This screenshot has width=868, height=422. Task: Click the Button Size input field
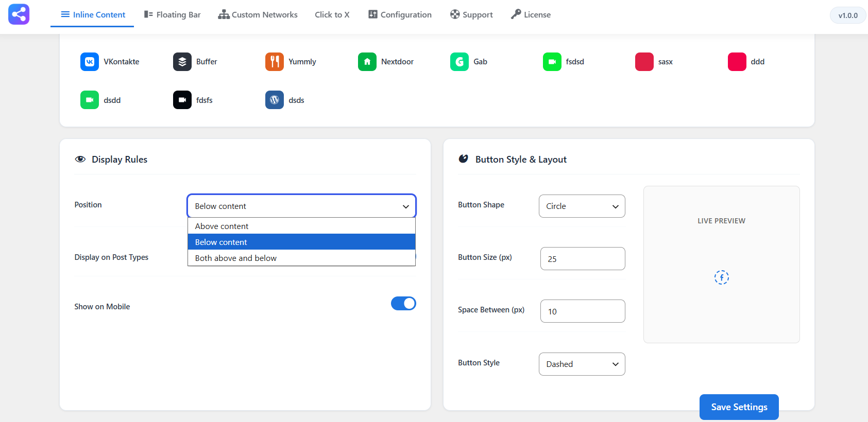click(583, 258)
